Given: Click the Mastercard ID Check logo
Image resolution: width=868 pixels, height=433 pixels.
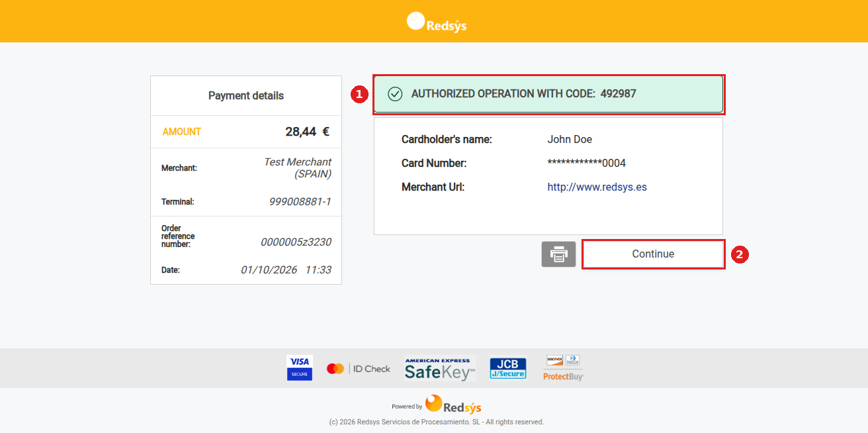Looking at the screenshot, I should [359, 369].
